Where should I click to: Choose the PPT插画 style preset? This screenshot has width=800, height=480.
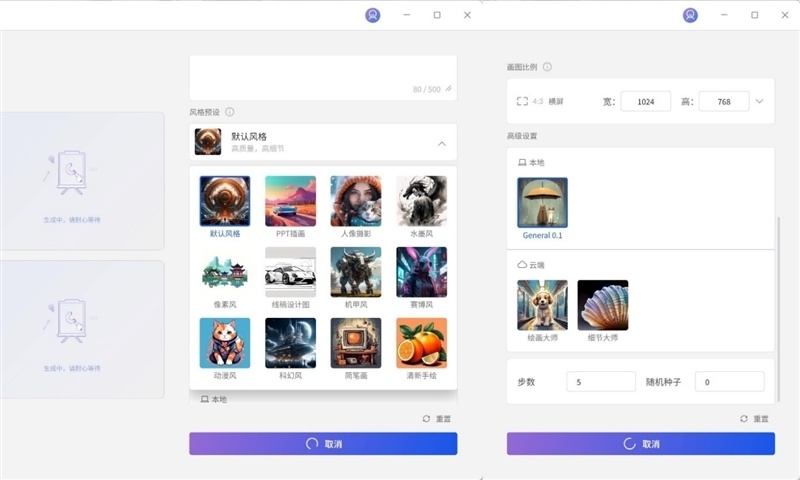(x=290, y=201)
